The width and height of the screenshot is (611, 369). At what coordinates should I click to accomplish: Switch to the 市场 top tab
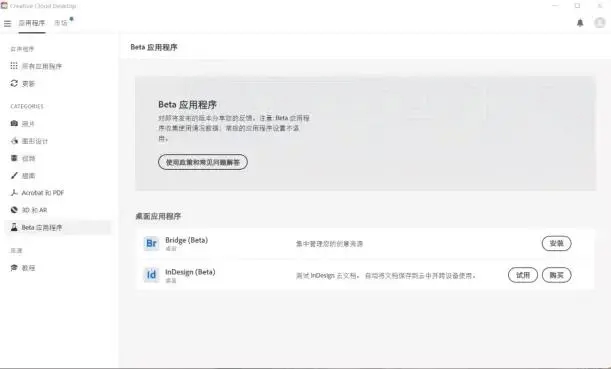pos(61,23)
